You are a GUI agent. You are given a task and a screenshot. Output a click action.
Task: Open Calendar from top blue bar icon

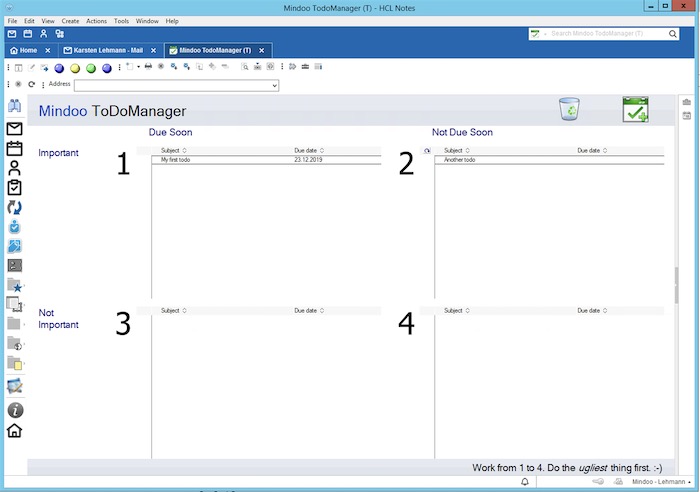tap(28, 33)
